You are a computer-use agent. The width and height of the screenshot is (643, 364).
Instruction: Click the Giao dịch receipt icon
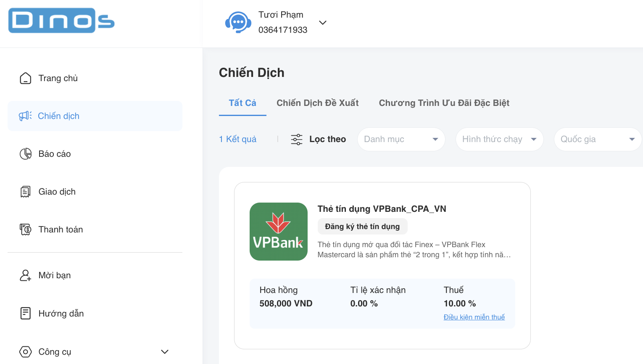tap(25, 191)
